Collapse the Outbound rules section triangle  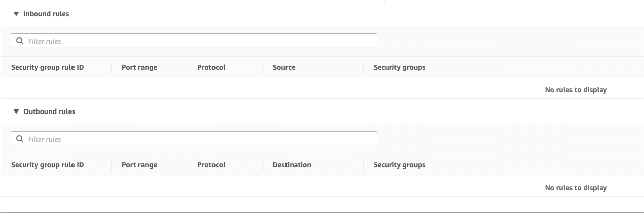[16, 111]
